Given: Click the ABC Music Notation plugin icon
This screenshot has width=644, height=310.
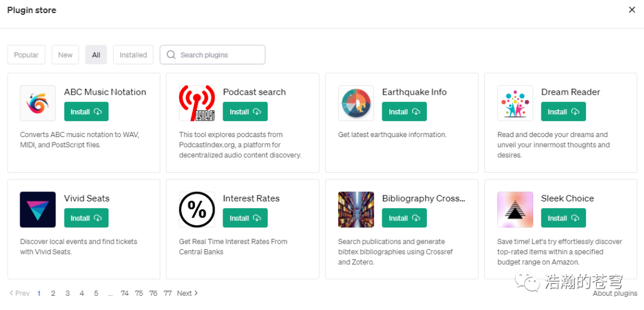Looking at the screenshot, I should point(38,103).
